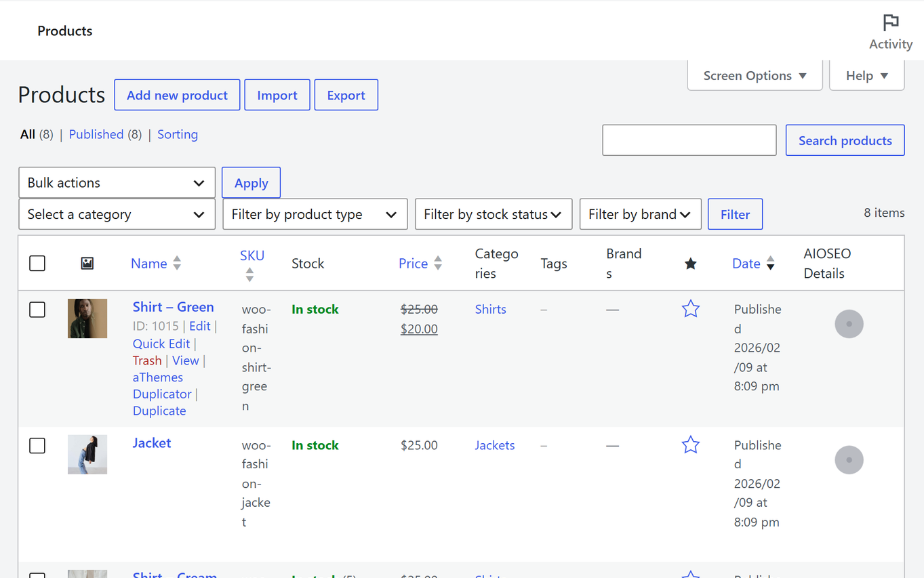The width and height of the screenshot is (924, 578).
Task: Show All products view
Action: [28, 134]
